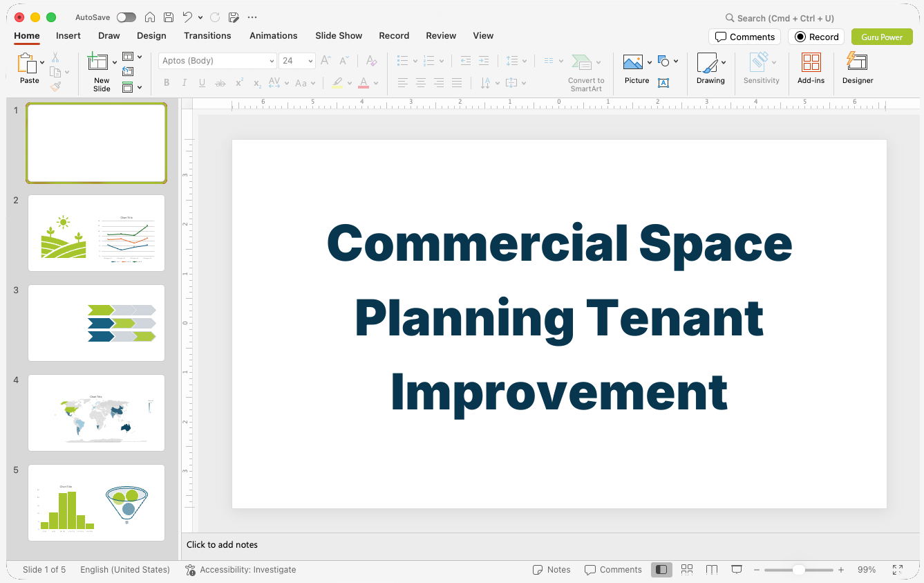Viewport: 924px width, 583px height.
Task: Click the decrease indent icon
Action: click(466, 61)
